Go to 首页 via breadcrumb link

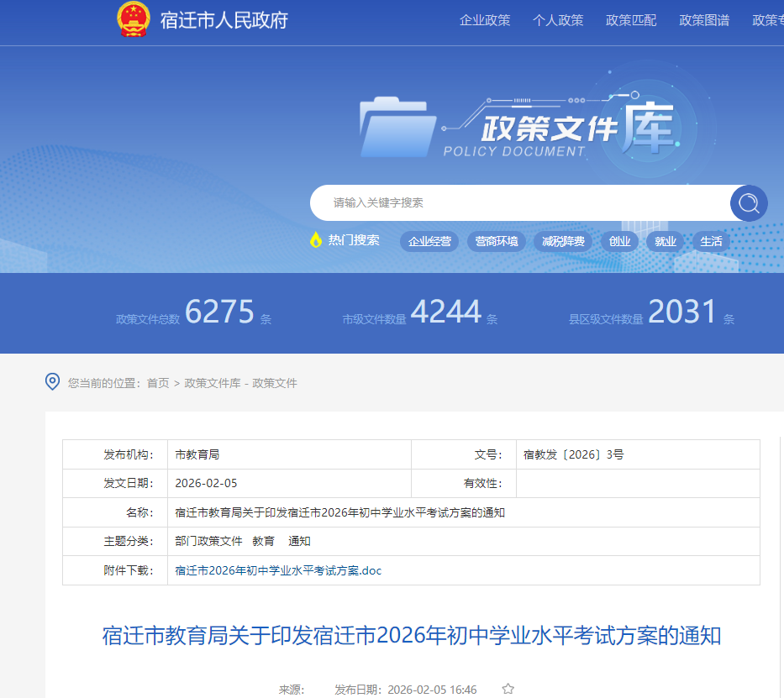[158, 383]
